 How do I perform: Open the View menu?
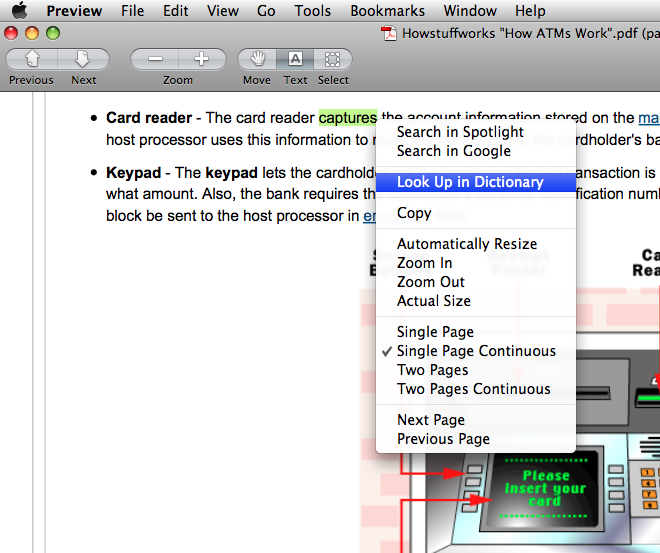(223, 11)
